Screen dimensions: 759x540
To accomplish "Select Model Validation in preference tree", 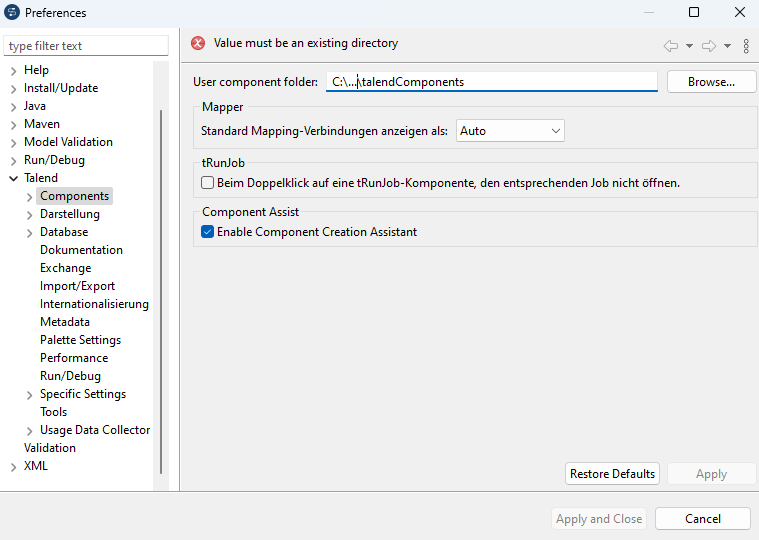I will click(68, 142).
